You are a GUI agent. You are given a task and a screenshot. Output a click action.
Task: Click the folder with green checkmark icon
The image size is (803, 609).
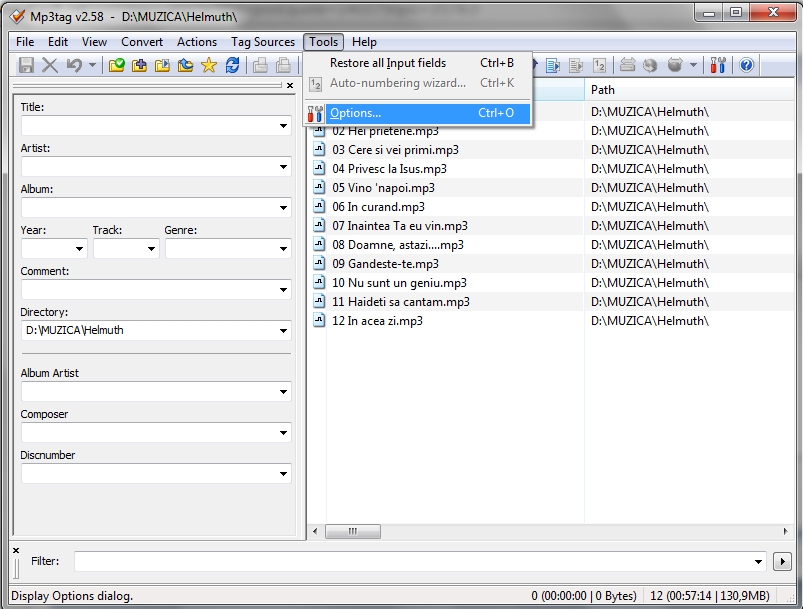click(117, 65)
